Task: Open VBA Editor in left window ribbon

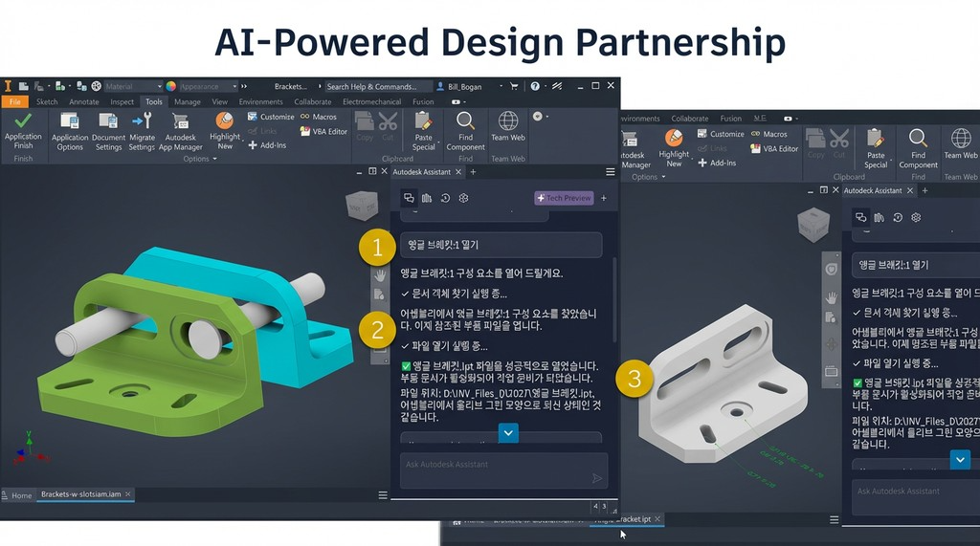Action: pos(323,131)
